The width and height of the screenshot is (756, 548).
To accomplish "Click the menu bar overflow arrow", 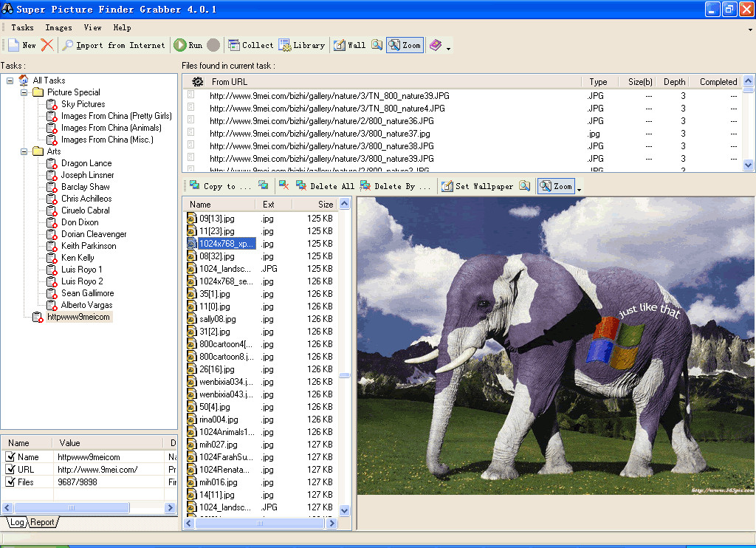I will (750, 30).
